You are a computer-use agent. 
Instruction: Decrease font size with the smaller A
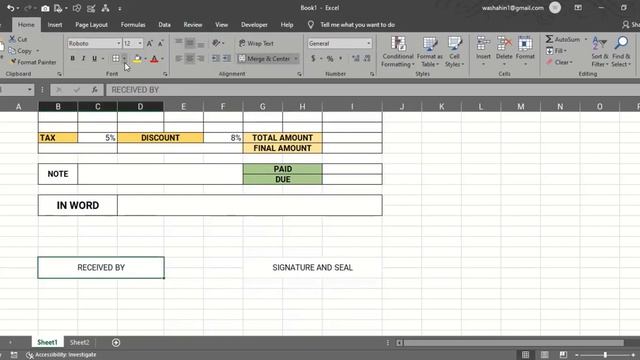pyautogui.click(x=161, y=43)
